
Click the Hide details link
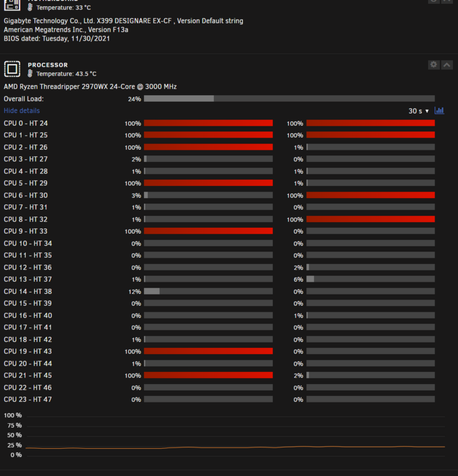click(22, 110)
